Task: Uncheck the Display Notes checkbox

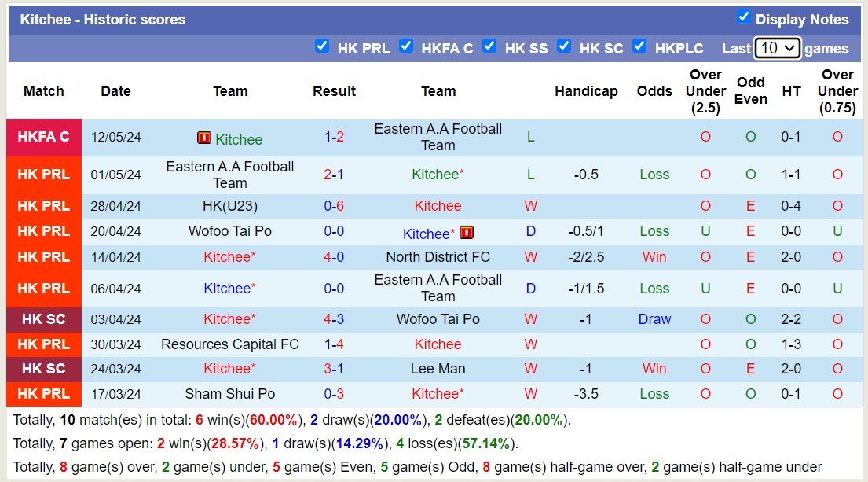Action: pyautogui.click(x=743, y=17)
